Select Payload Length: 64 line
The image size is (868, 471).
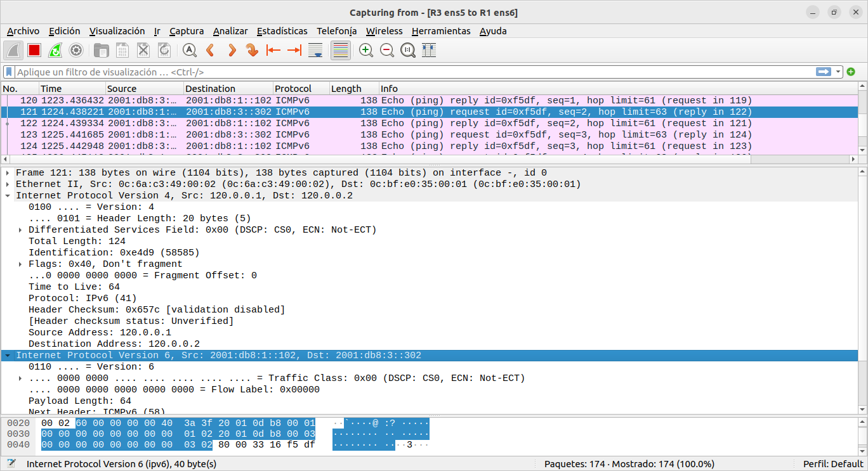(x=80, y=401)
